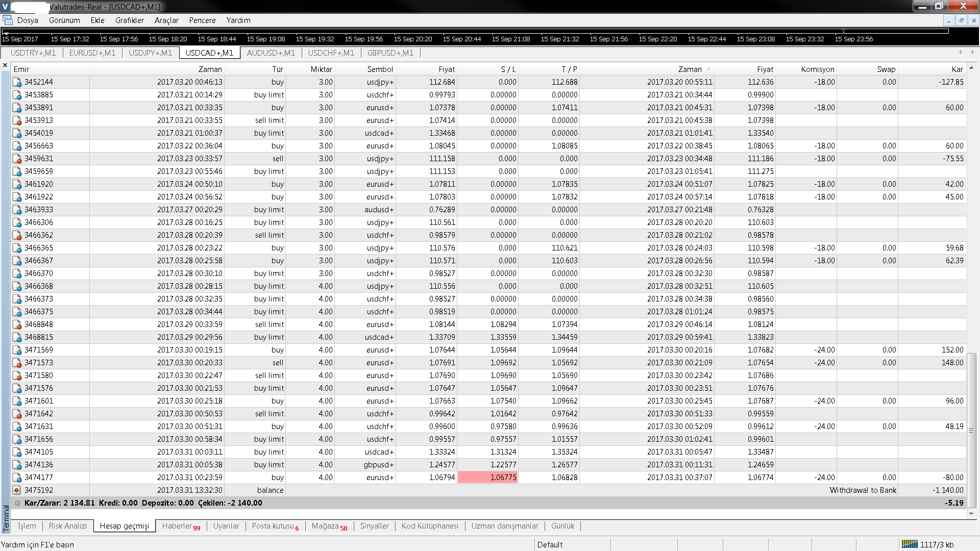The height and width of the screenshot is (551, 980).
Task: Click the sell limit icon of order 3466362
Action: click(17, 235)
